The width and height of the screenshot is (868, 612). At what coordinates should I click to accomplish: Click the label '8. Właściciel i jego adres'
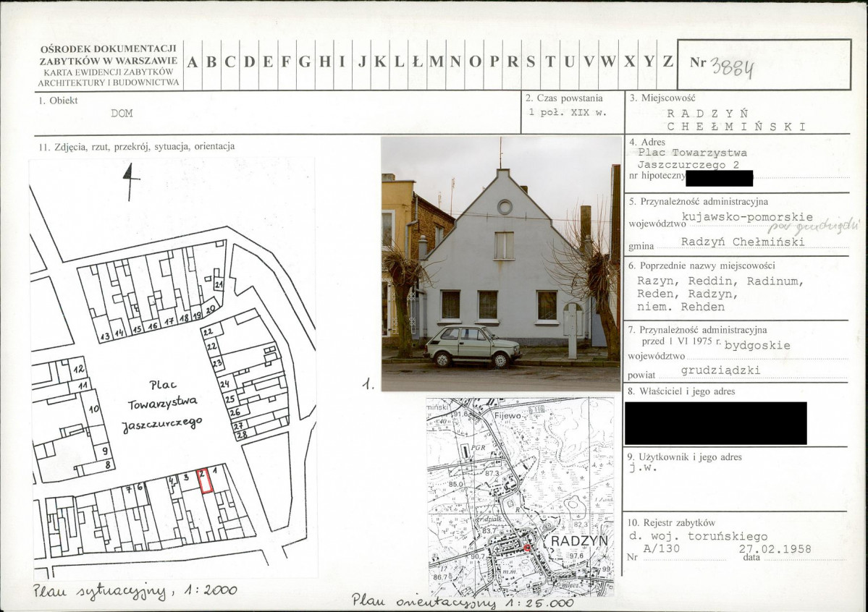(681, 391)
